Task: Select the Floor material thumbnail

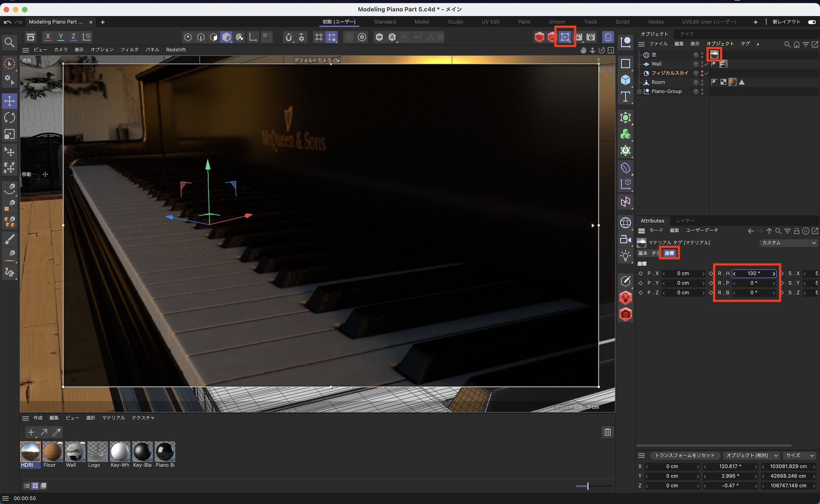Action: tap(52, 452)
